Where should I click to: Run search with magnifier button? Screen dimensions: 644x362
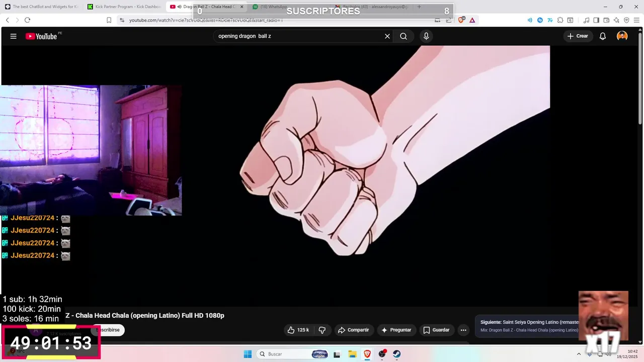(x=404, y=36)
